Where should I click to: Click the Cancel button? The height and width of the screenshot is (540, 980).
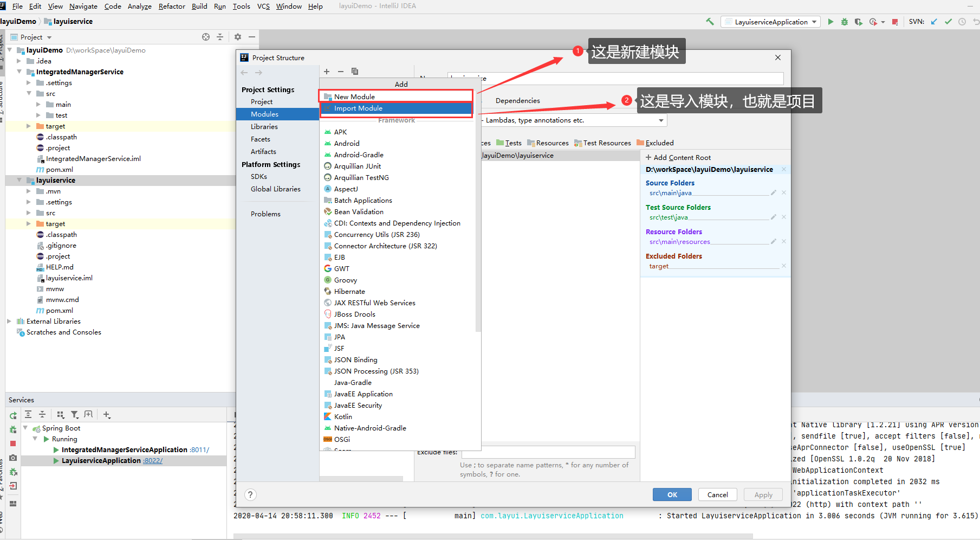(x=718, y=494)
